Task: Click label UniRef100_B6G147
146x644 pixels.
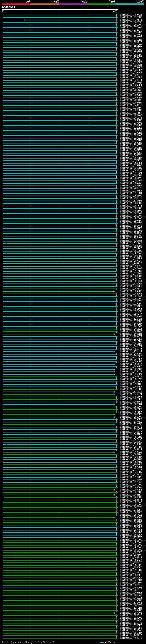Action: pyautogui.click(x=131, y=331)
